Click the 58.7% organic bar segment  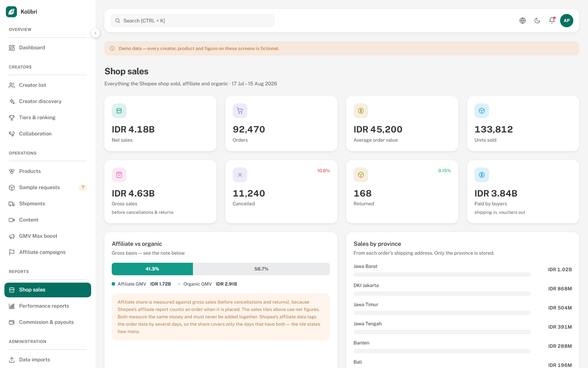pos(261,269)
